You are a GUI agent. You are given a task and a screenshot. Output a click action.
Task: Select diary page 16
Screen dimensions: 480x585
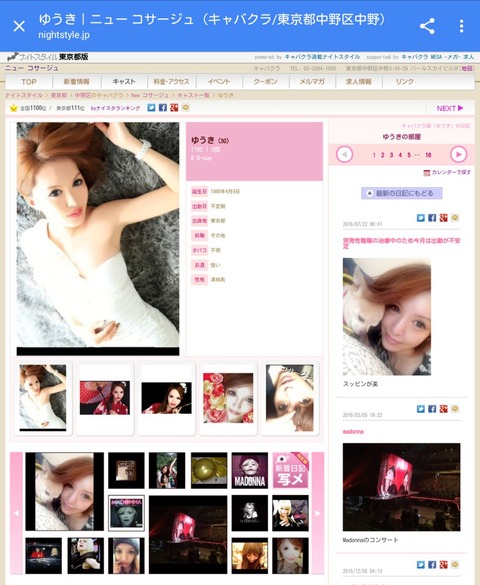pyautogui.click(x=428, y=155)
